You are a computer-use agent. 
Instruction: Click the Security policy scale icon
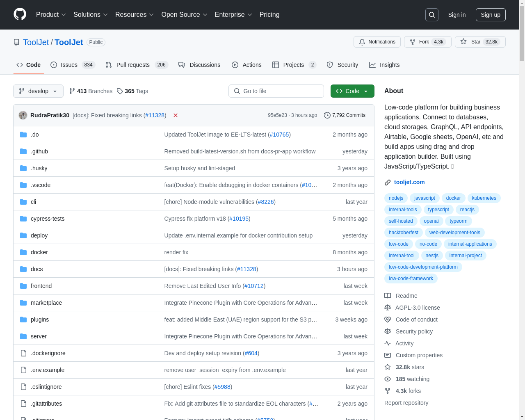pyautogui.click(x=388, y=331)
